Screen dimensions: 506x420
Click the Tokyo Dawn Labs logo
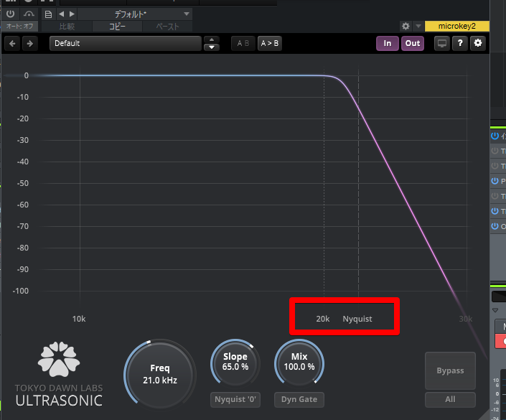(59, 360)
